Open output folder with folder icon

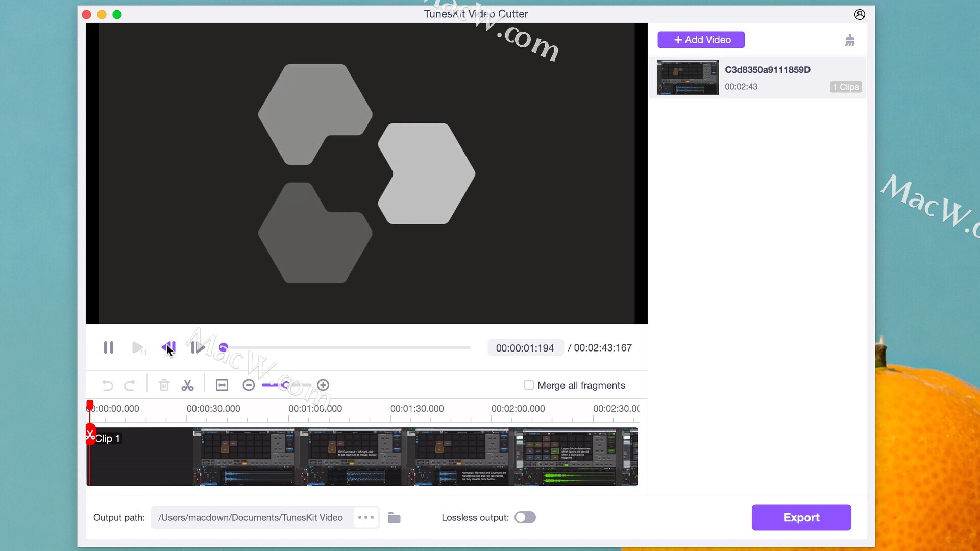click(x=394, y=518)
